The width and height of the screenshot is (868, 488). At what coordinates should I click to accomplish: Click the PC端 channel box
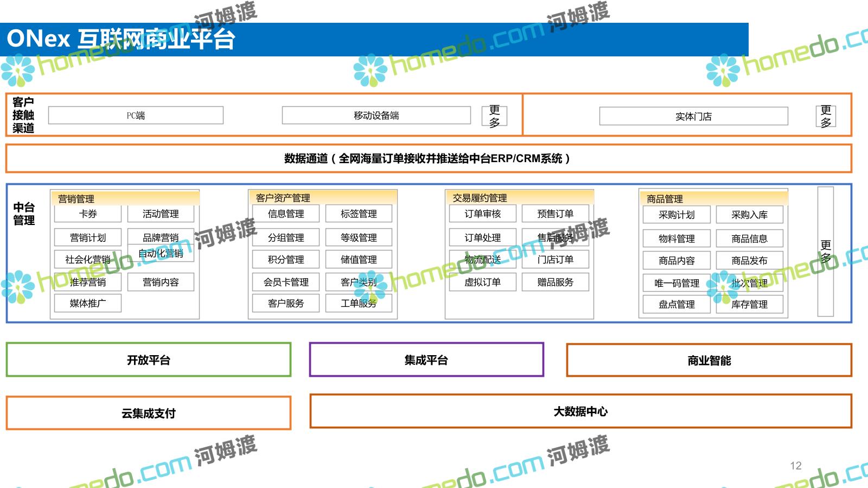point(136,115)
